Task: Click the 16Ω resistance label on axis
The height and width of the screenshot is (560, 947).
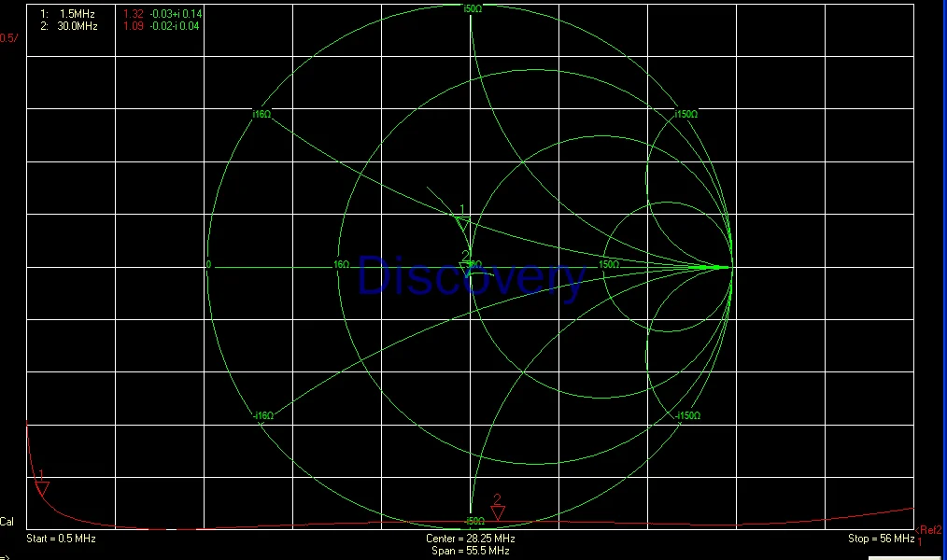Action: [341, 264]
